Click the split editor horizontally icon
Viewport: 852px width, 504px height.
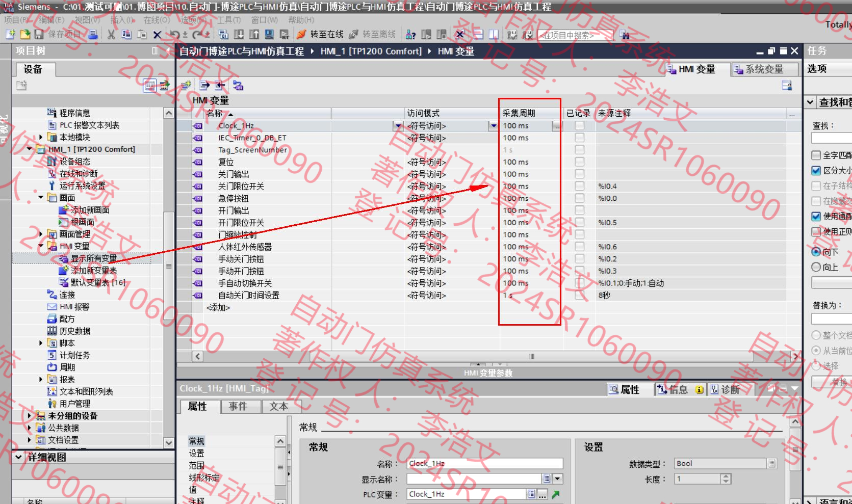[478, 35]
